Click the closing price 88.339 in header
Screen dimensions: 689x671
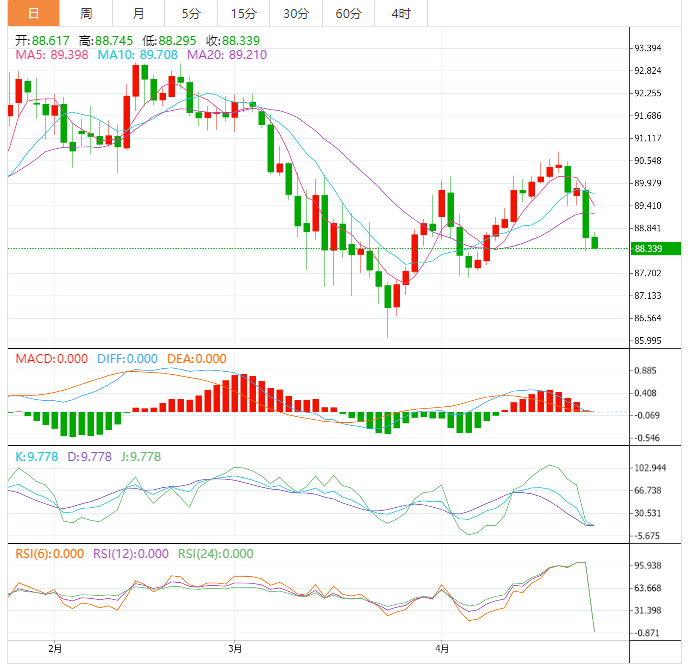241,41
